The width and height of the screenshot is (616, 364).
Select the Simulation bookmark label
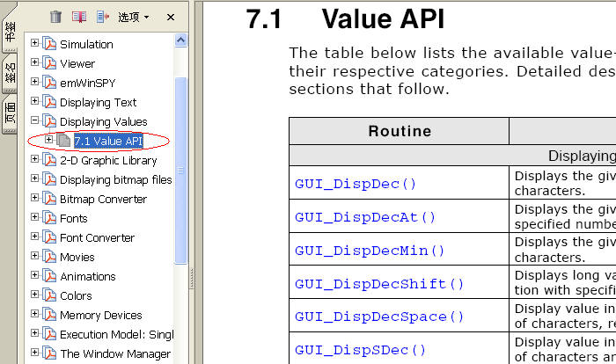pyautogui.click(x=86, y=44)
